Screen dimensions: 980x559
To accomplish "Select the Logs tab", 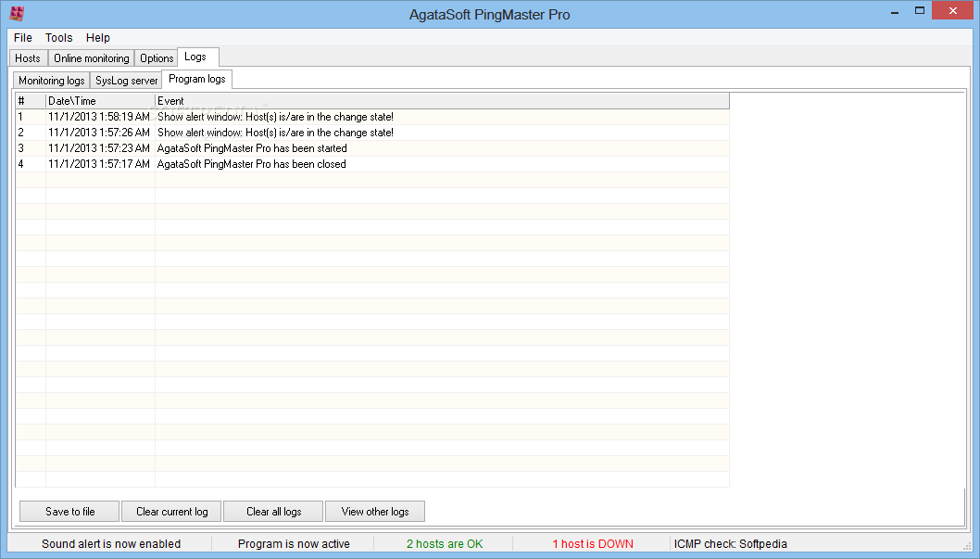I will pos(197,57).
